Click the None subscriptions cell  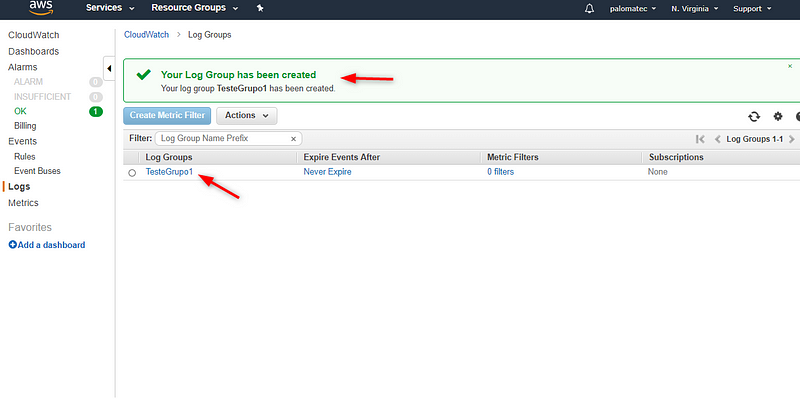pos(658,172)
